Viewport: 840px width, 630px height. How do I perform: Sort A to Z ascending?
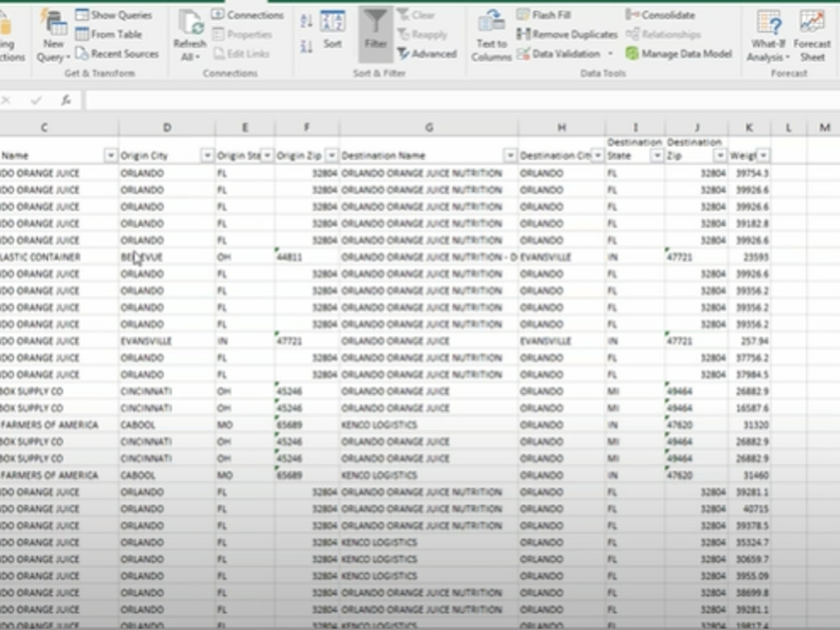click(307, 21)
